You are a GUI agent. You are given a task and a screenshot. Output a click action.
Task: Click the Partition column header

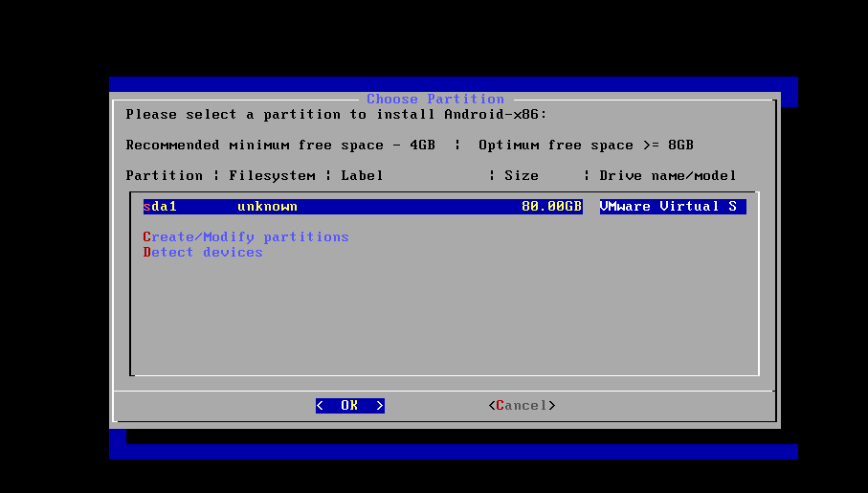coord(165,175)
